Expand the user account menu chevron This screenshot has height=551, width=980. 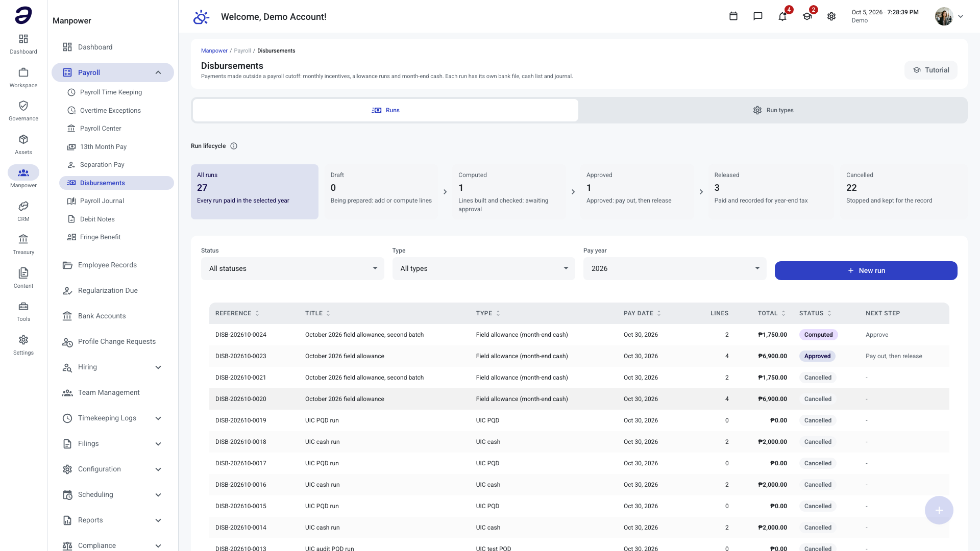pos(961,16)
